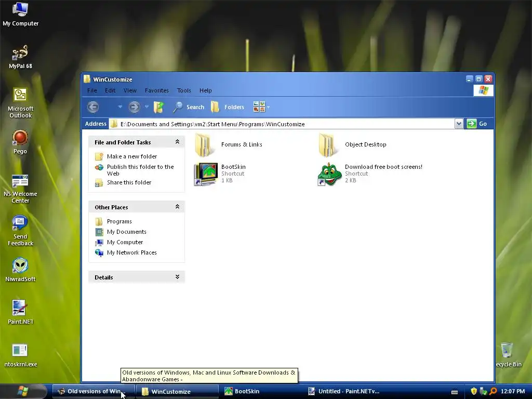
Task: Click the Forward navigation arrow
Action: 135,107
